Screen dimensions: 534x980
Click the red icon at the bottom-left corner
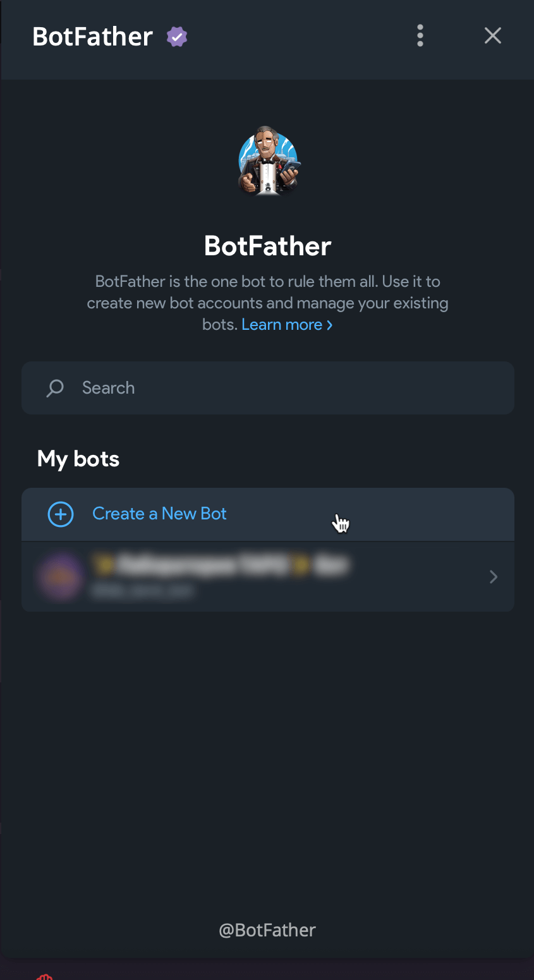44,977
